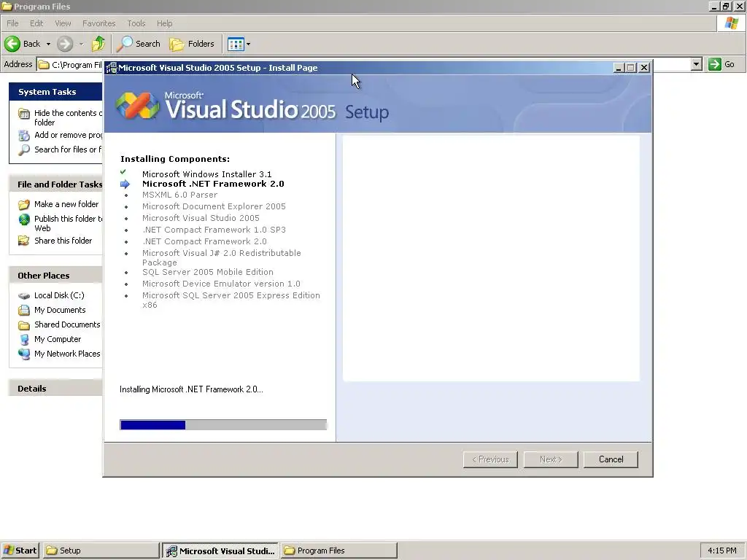The height and width of the screenshot is (560, 747).
Task: Click the 4:15 PM system clock
Action: click(721, 550)
